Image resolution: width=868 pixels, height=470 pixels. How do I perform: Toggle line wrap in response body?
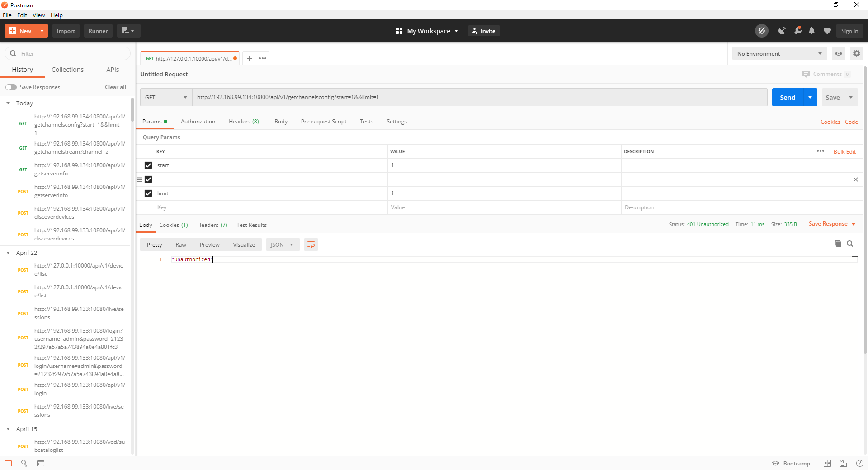(x=311, y=244)
